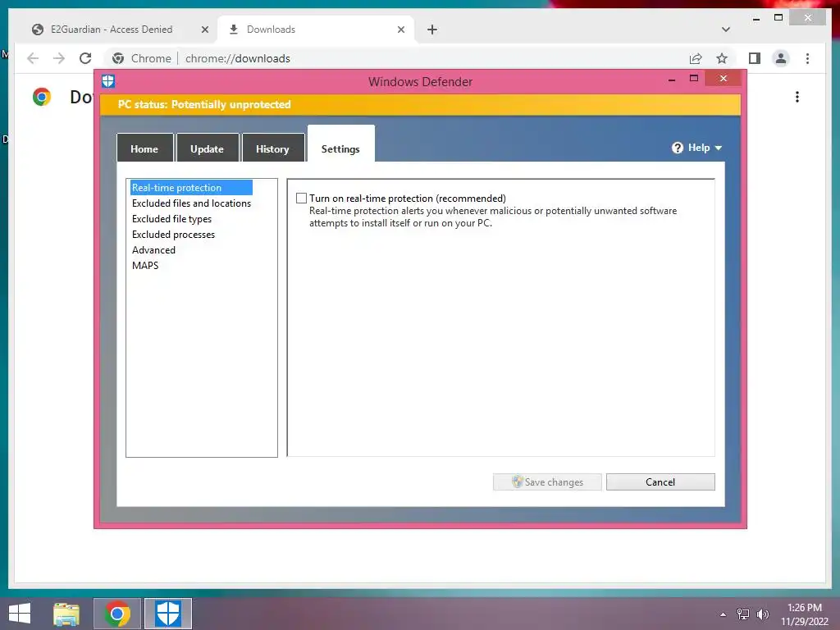840x630 pixels.
Task: Close the E2Guardian Access Denied tab
Action: (x=204, y=30)
